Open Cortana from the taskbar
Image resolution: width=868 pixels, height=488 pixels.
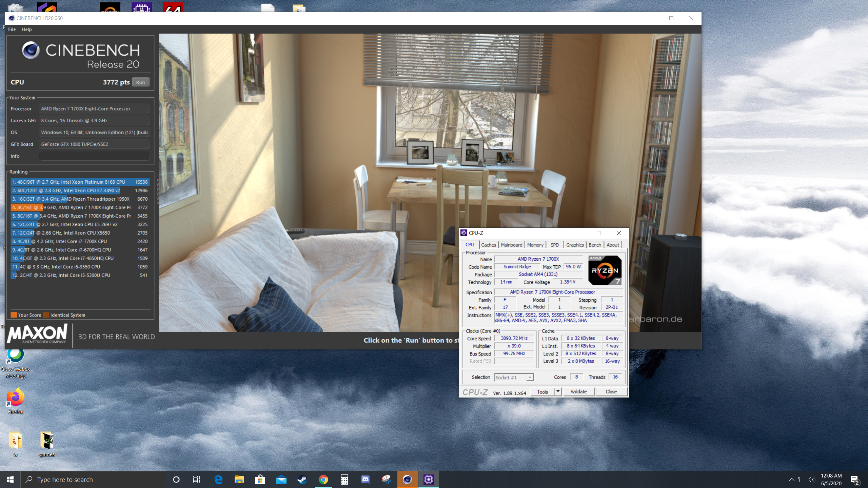point(176,480)
